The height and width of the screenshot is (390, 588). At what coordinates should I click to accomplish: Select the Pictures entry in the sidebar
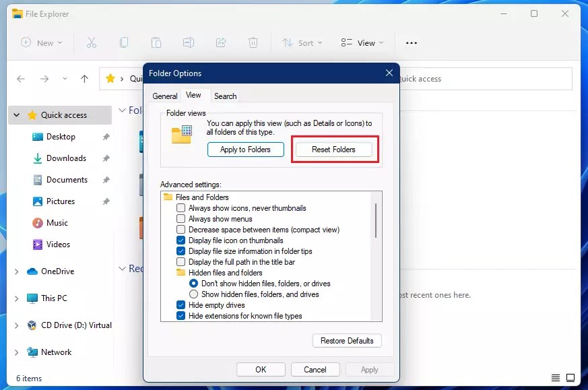[x=61, y=201]
